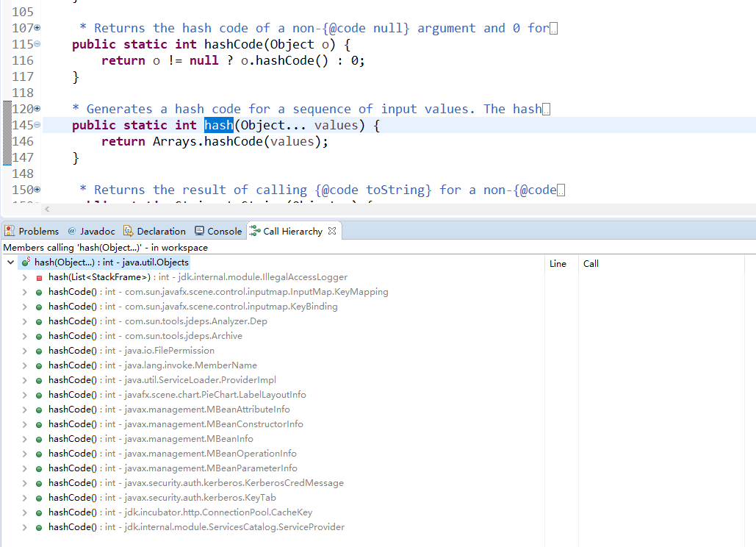Collapse hash method at line 145
This screenshot has width=756, height=547.
point(37,126)
